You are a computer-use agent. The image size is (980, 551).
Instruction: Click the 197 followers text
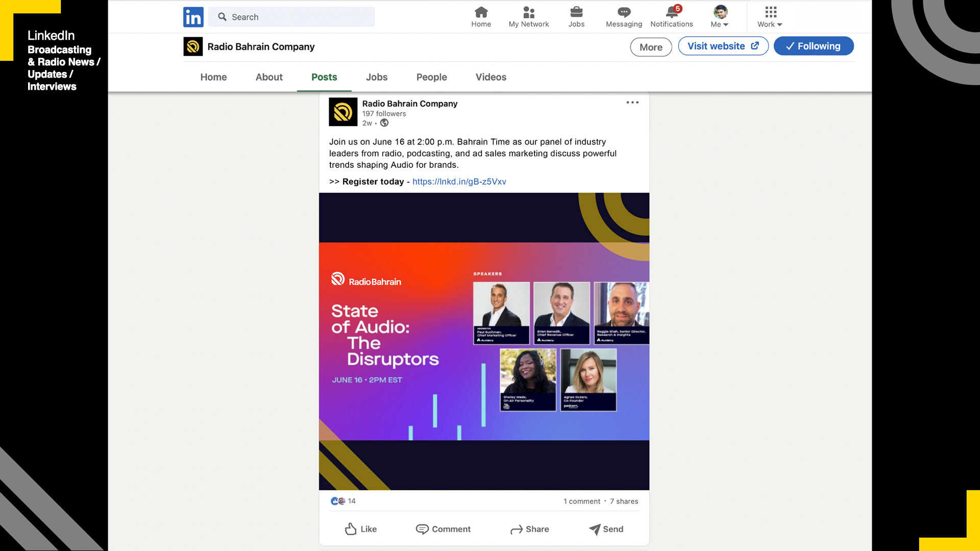pyautogui.click(x=384, y=114)
